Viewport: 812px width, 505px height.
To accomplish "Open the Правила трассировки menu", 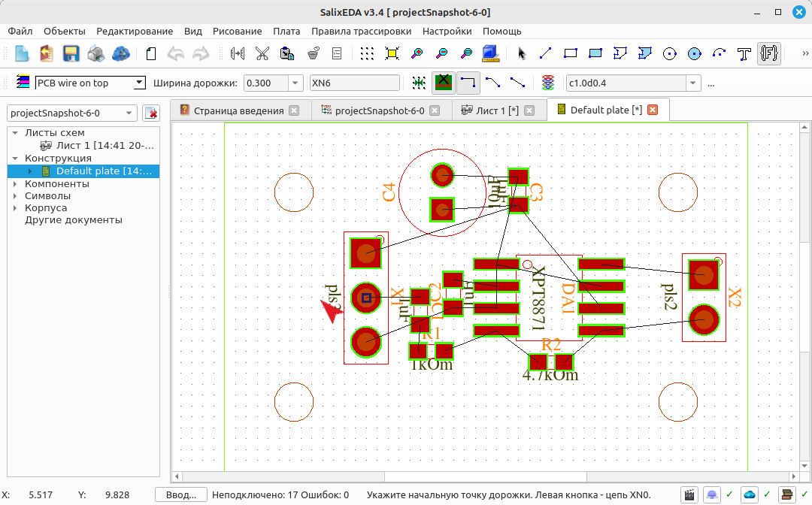I will (361, 31).
